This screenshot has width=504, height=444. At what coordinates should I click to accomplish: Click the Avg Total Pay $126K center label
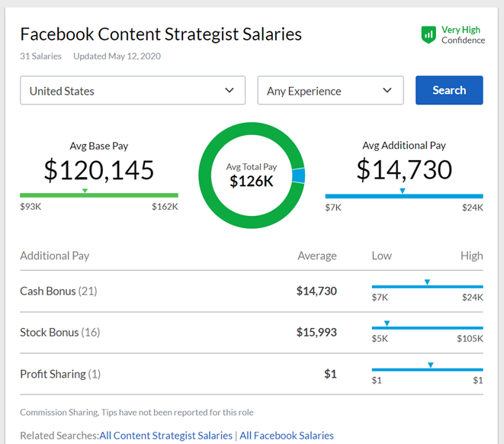click(251, 175)
